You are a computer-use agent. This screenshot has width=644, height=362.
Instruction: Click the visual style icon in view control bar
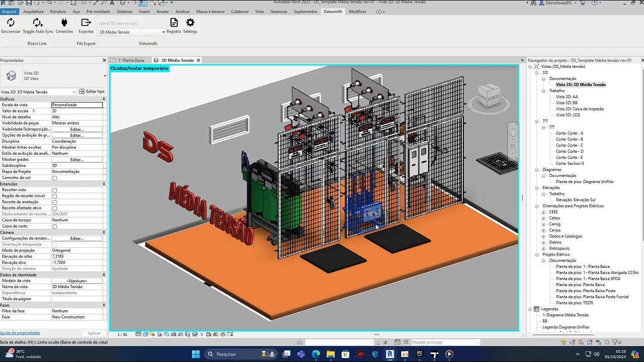tap(145, 334)
